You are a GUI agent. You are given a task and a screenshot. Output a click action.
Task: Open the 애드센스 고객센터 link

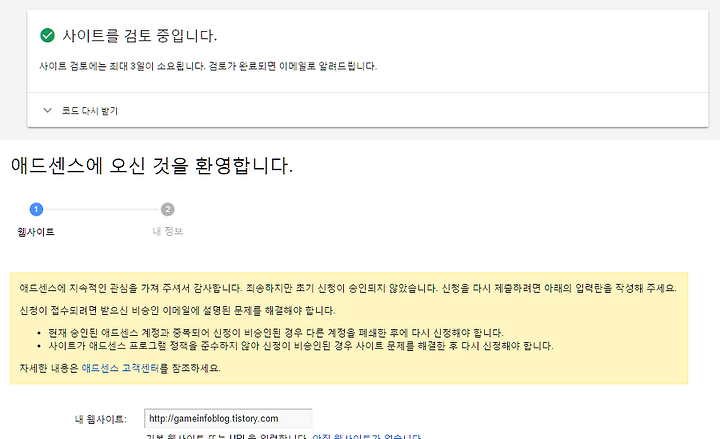tap(120, 368)
